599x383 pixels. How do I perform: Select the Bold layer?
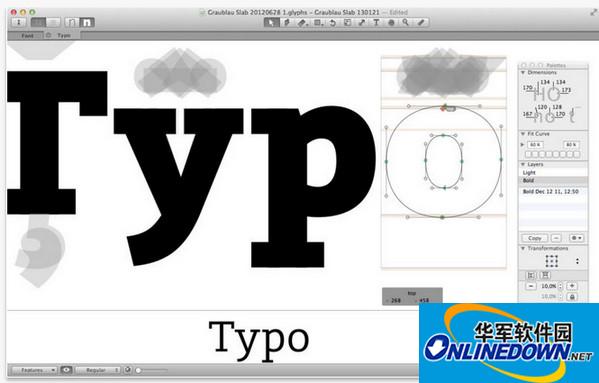[553, 180]
